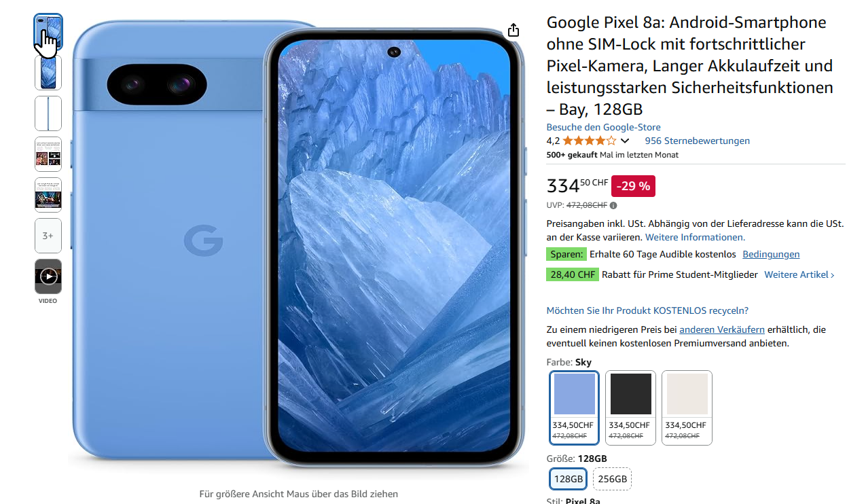Choose the 256GB size option

click(x=612, y=479)
